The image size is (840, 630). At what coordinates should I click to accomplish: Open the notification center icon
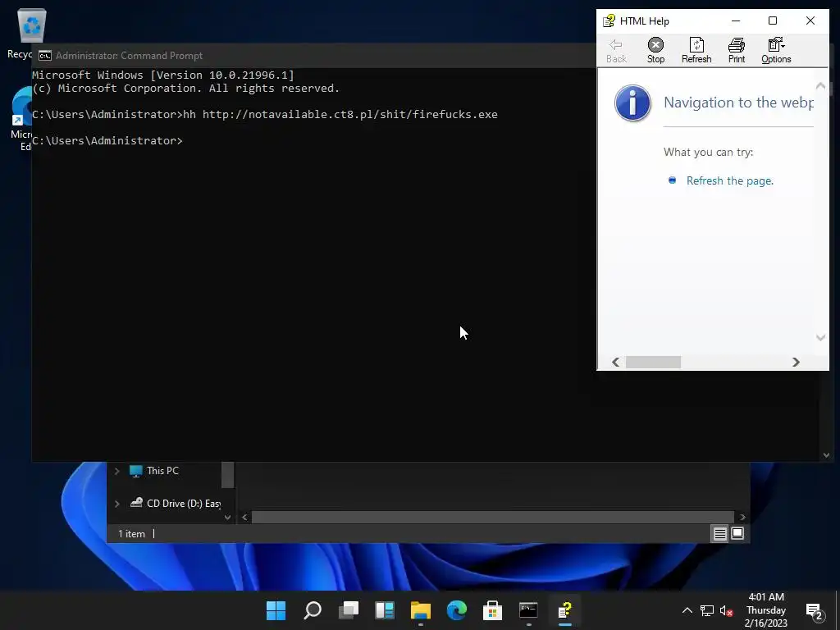(815, 610)
